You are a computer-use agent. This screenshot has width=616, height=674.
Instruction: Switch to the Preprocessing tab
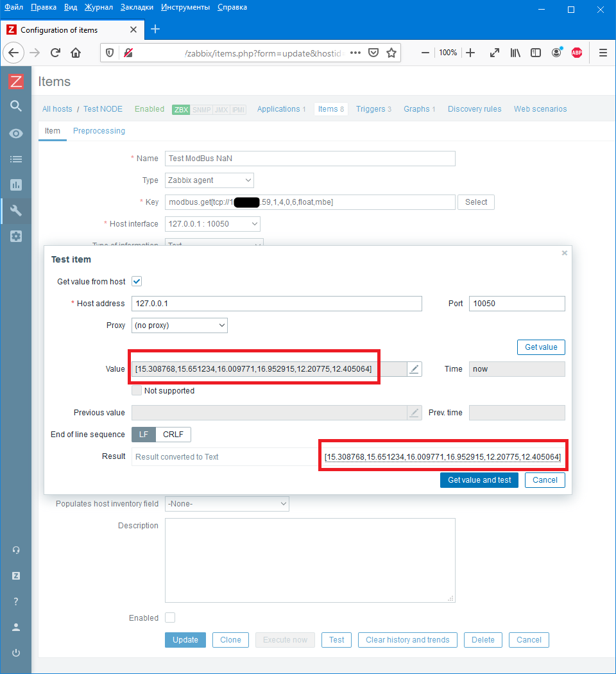tap(99, 131)
